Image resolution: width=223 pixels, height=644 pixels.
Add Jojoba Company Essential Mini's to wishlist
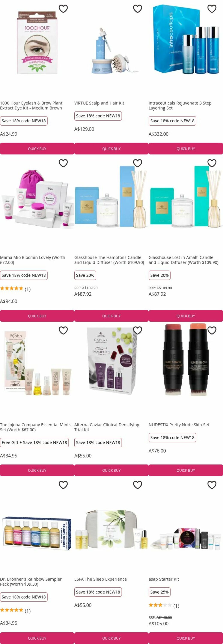[63, 330]
